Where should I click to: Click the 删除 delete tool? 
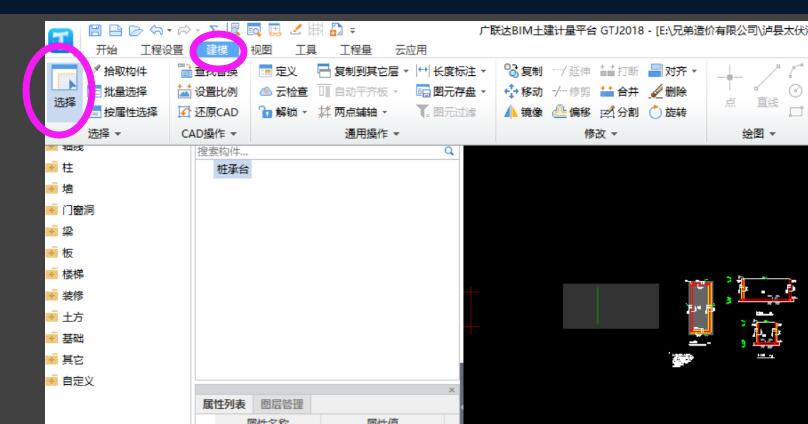668,92
